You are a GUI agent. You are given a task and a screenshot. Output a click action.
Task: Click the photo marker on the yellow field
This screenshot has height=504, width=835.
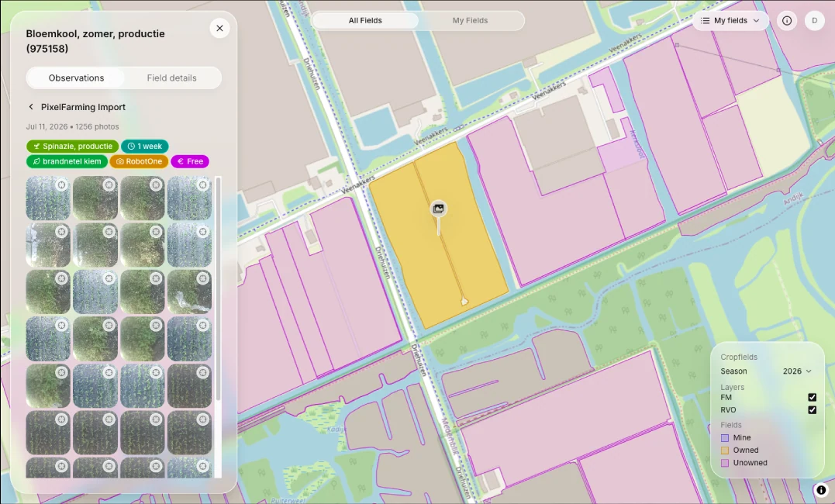pyautogui.click(x=438, y=209)
